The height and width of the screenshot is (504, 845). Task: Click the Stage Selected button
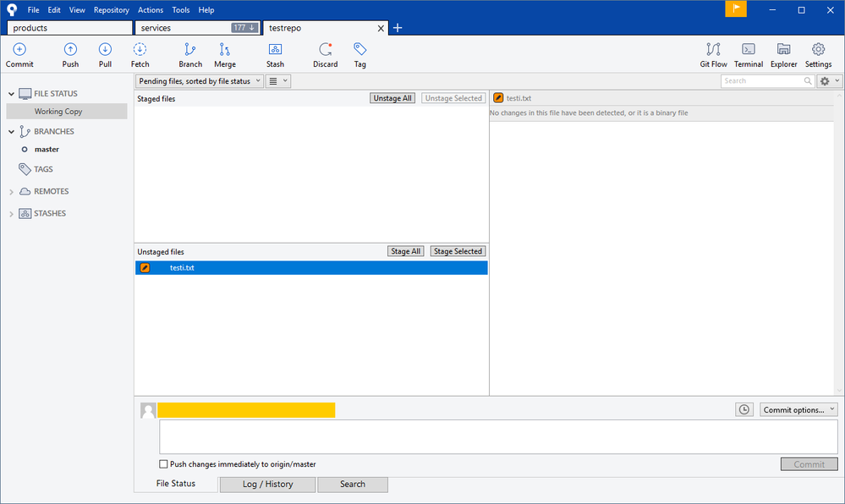(458, 251)
